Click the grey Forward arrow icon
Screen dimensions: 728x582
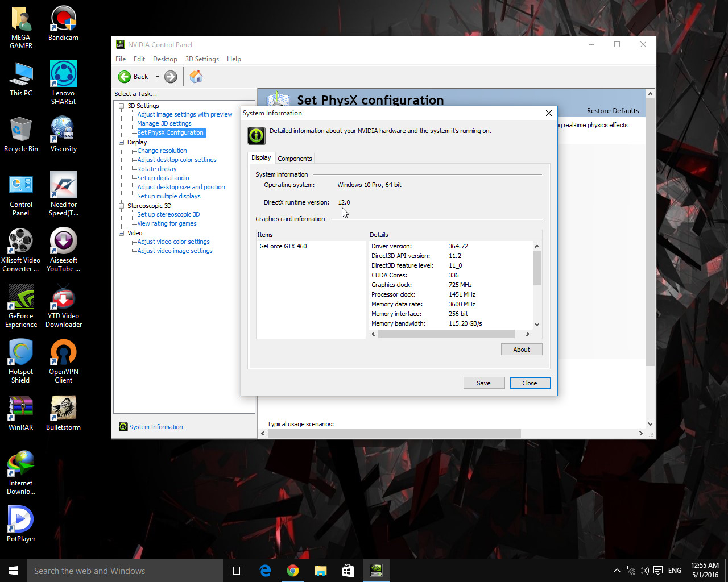click(171, 77)
